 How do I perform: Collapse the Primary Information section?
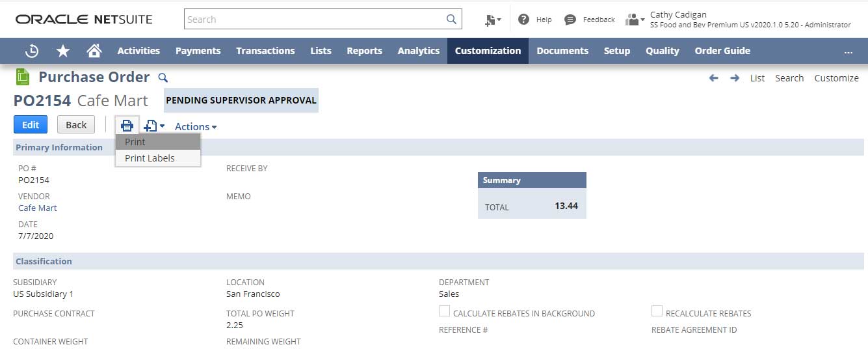click(59, 147)
